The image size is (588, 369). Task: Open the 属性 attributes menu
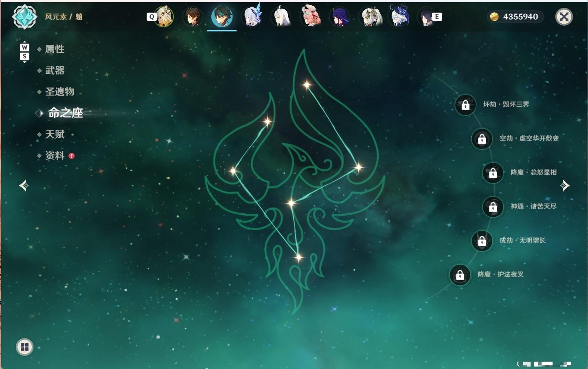[x=55, y=49]
